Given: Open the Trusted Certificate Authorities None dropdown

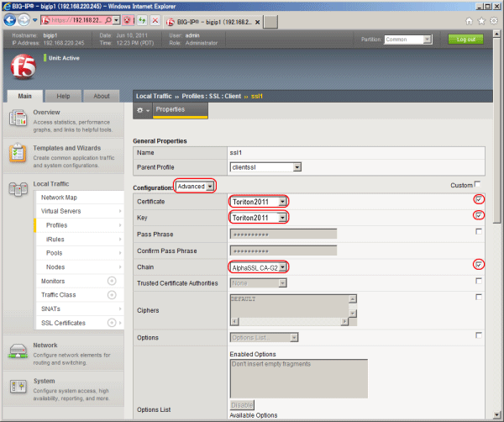Looking at the screenshot, I should (259, 283).
